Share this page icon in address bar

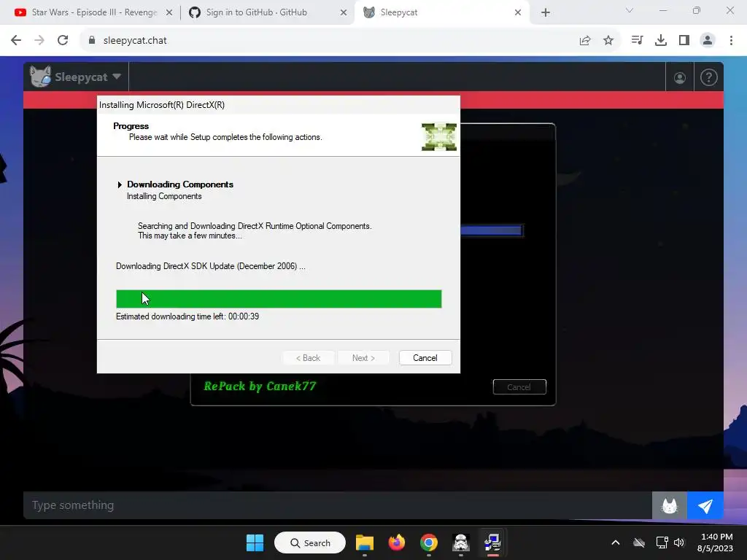[x=585, y=41]
